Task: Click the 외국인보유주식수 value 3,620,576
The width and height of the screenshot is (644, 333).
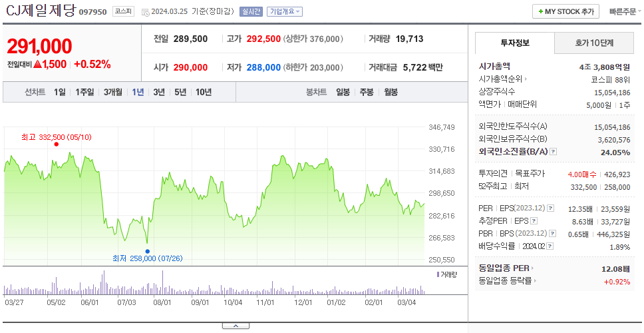Action: pos(614,140)
